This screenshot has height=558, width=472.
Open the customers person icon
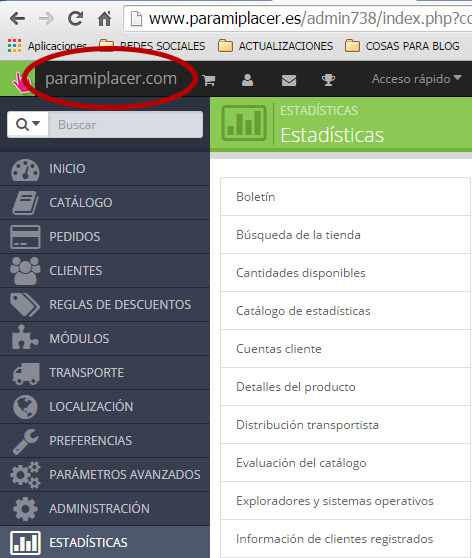(x=247, y=80)
